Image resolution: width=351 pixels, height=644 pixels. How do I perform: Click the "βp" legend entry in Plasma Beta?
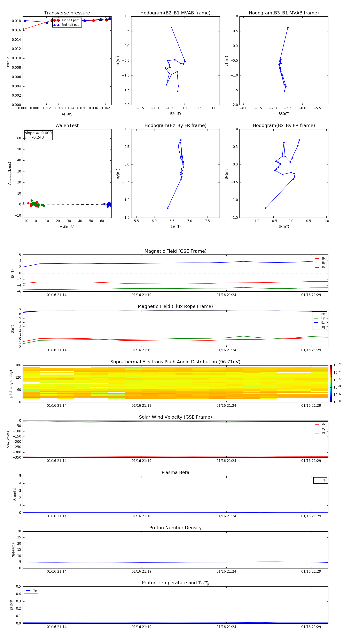[324, 480]
